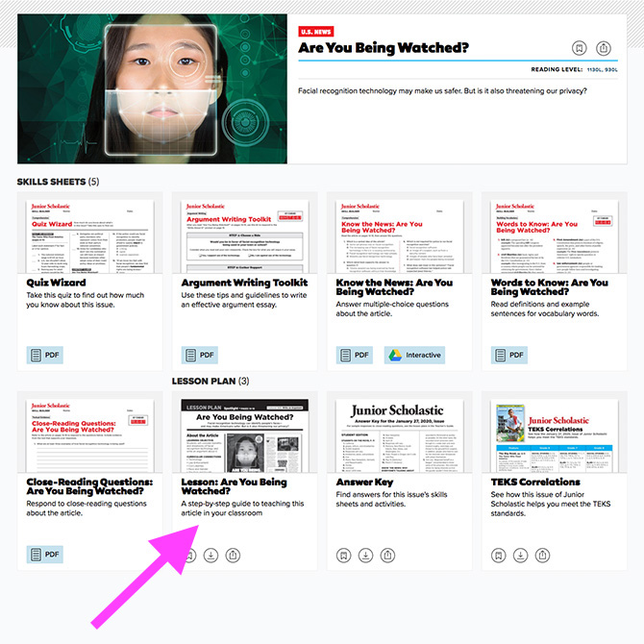Click the article summary about facial recognition
644x644 pixels.
(x=442, y=90)
